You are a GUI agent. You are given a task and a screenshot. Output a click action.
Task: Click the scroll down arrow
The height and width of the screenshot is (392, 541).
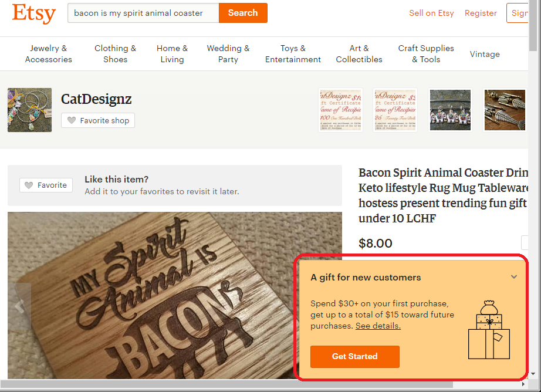(x=533, y=374)
